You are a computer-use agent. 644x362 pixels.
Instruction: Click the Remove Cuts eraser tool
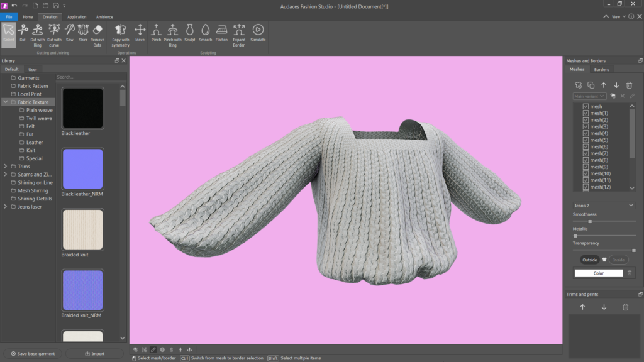coord(97,35)
